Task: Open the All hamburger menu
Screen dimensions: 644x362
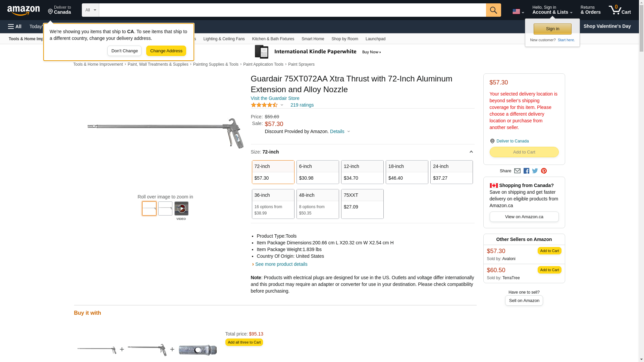Action: coord(15,26)
